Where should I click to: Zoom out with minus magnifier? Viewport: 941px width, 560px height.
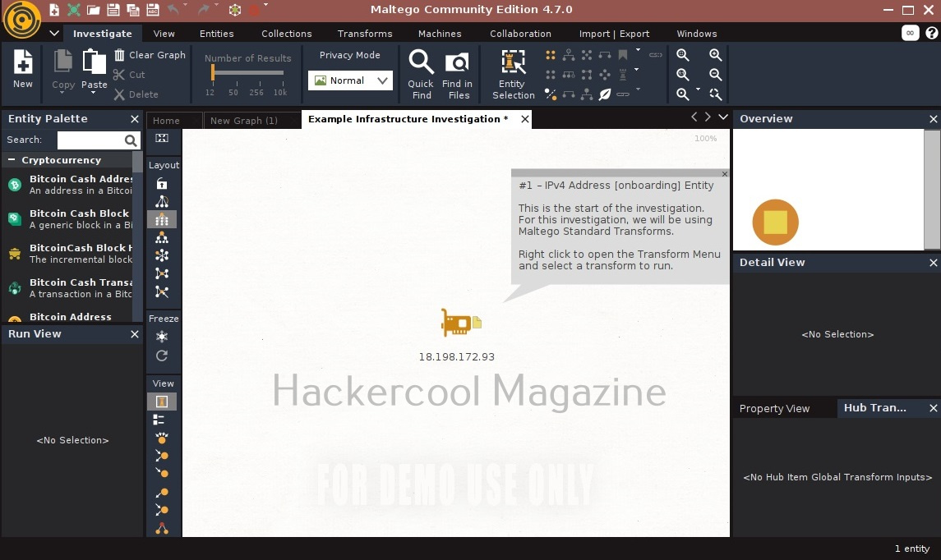click(715, 75)
